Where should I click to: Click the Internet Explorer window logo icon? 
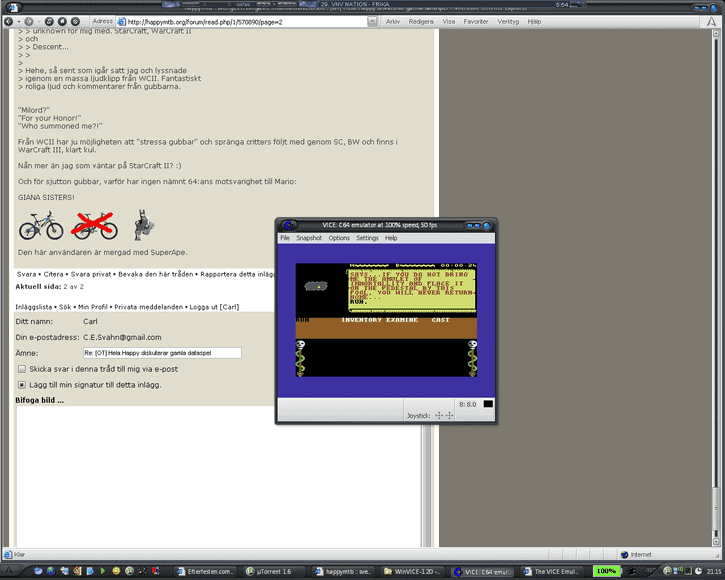coord(12,7)
